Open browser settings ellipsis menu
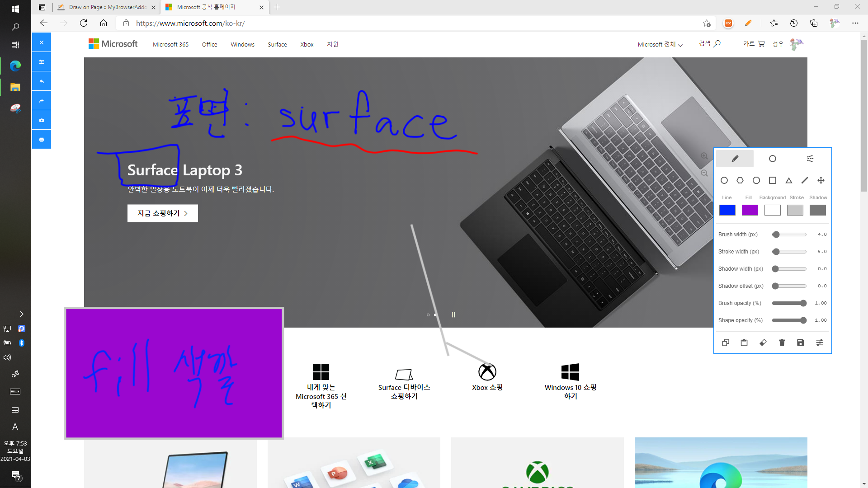The width and height of the screenshot is (868, 488). [x=855, y=23]
